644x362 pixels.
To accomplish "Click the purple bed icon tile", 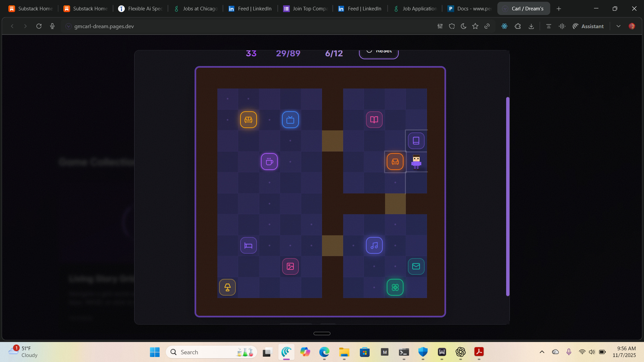I will 248,246.
